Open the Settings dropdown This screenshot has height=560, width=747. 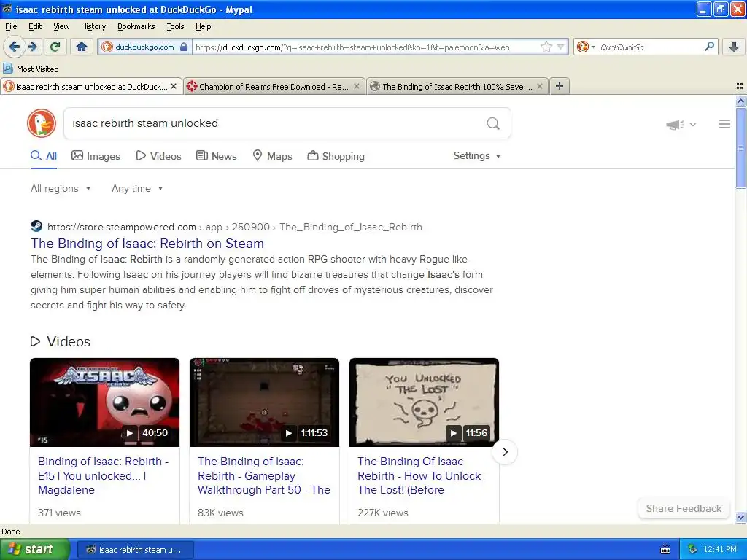click(x=477, y=156)
